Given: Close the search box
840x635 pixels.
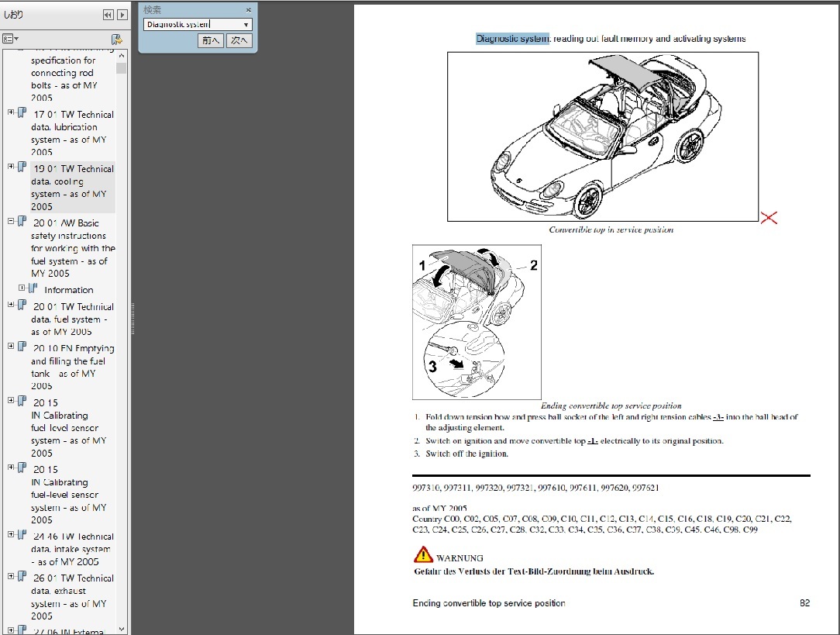Looking at the screenshot, I should (249, 9).
